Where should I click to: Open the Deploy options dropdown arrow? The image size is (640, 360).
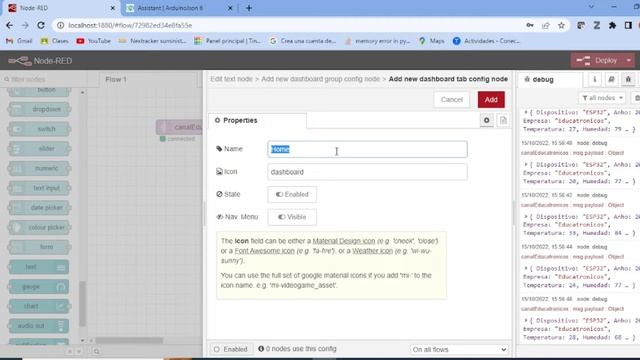click(629, 61)
